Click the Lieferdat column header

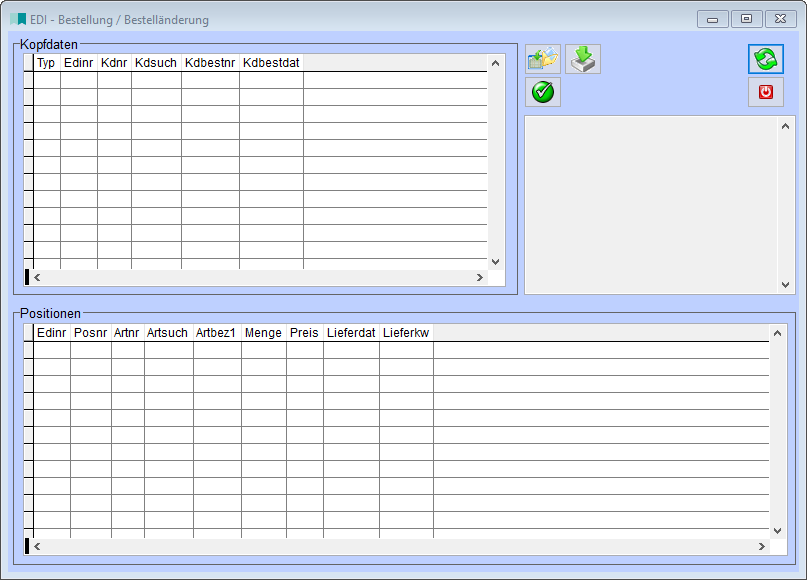coord(351,333)
